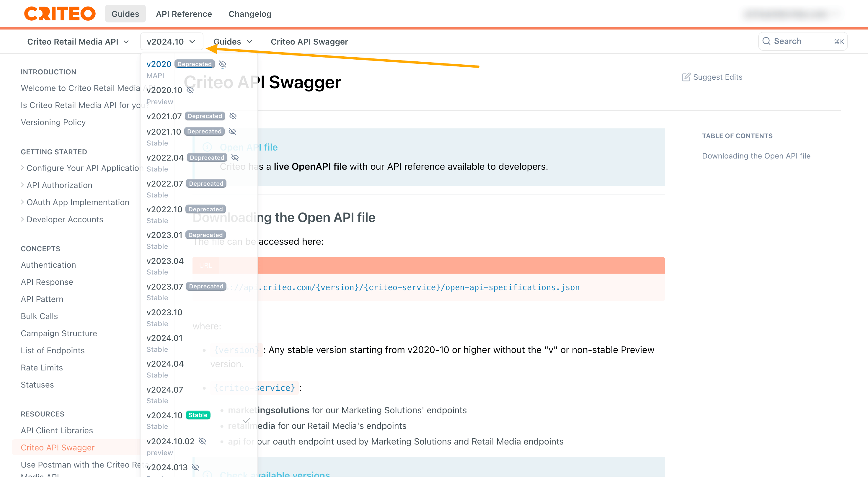Open the Campaign Structure page
The image size is (868, 477).
pyautogui.click(x=59, y=333)
